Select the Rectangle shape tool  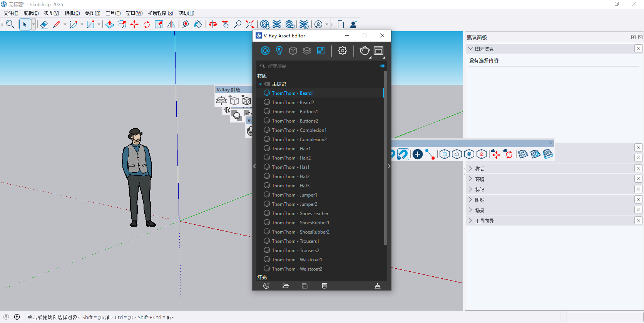(90, 24)
